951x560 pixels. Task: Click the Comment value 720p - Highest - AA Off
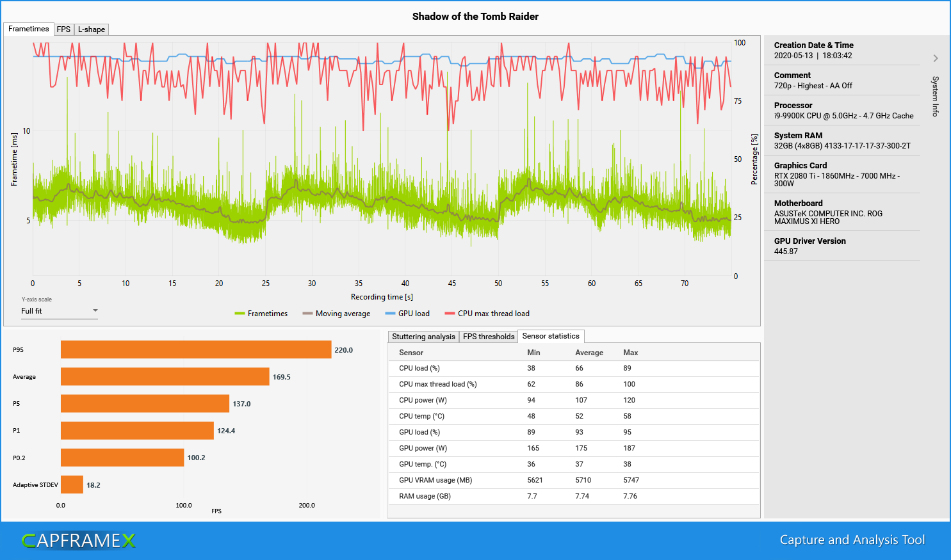pos(813,86)
